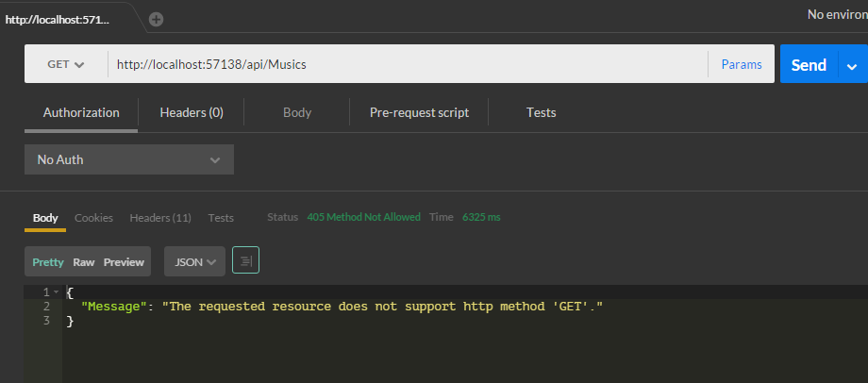View response Cookies tab
The height and width of the screenshot is (383, 868).
[x=93, y=218]
